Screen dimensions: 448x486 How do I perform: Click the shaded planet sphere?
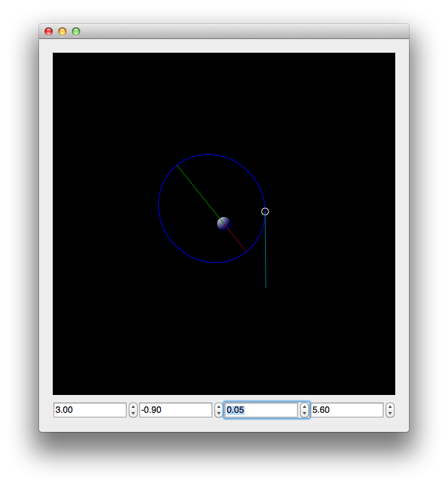point(224,224)
